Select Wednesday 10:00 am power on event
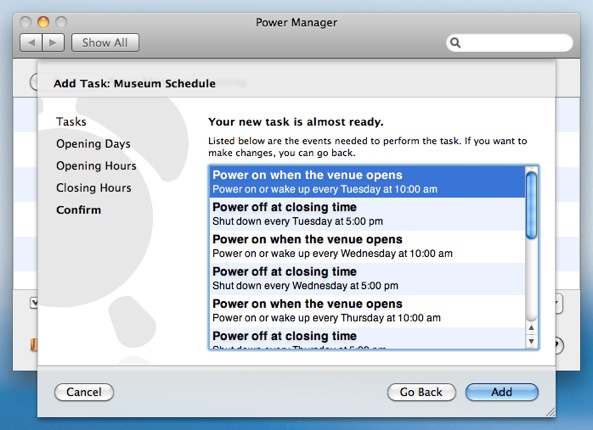 click(x=367, y=246)
